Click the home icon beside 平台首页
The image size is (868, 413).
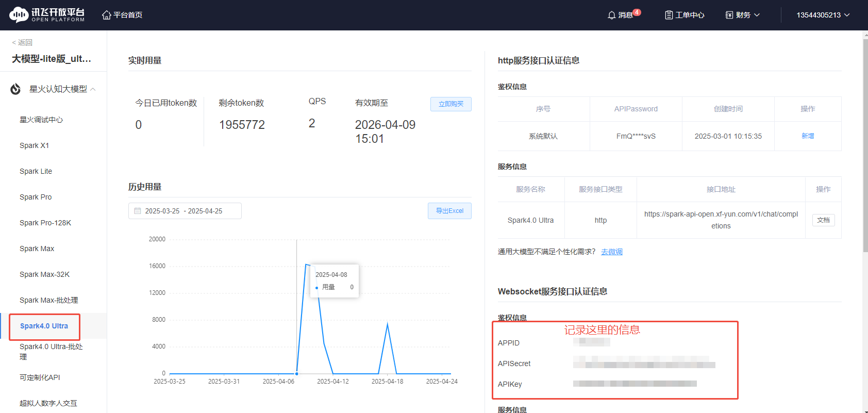click(107, 15)
